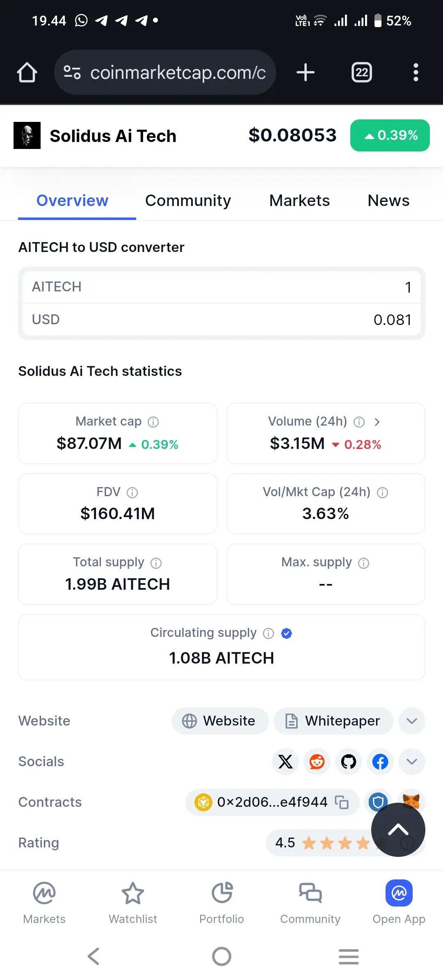Open the X (Twitter) social link
Image resolution: width=443 pixels, height=980 pixels.
tap(285, 762)
